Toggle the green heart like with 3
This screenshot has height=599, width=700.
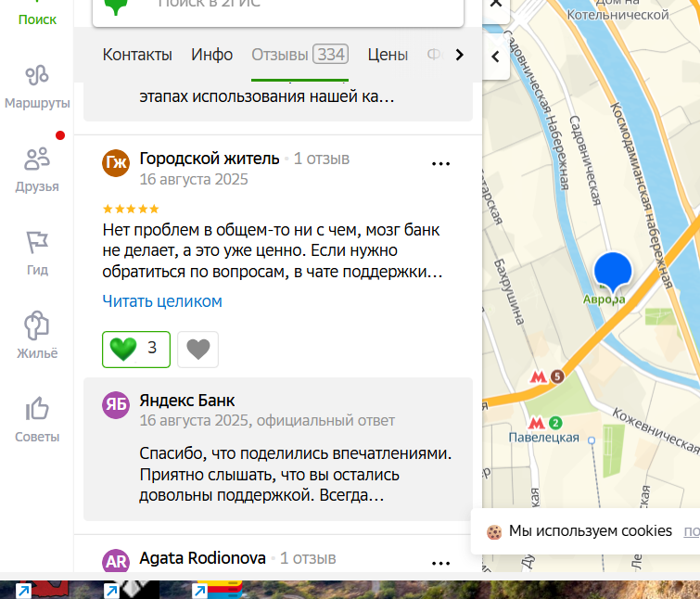click(136, 350)
